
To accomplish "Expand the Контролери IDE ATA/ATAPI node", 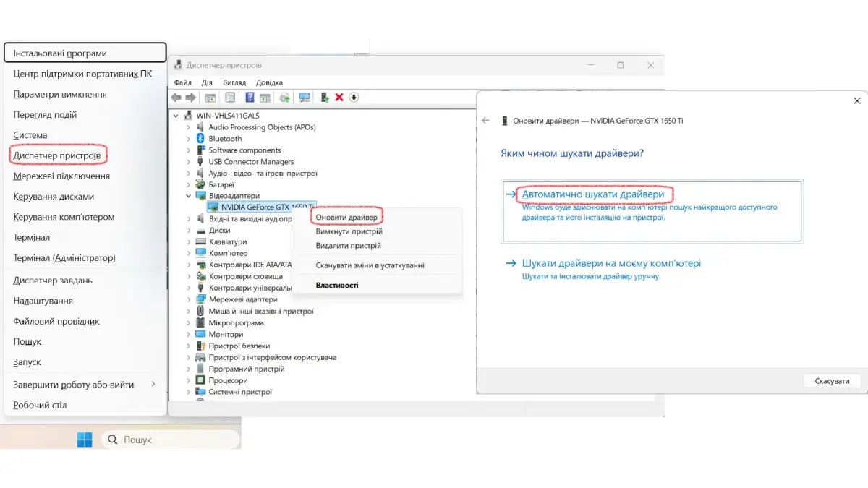I will coord(189,265).
